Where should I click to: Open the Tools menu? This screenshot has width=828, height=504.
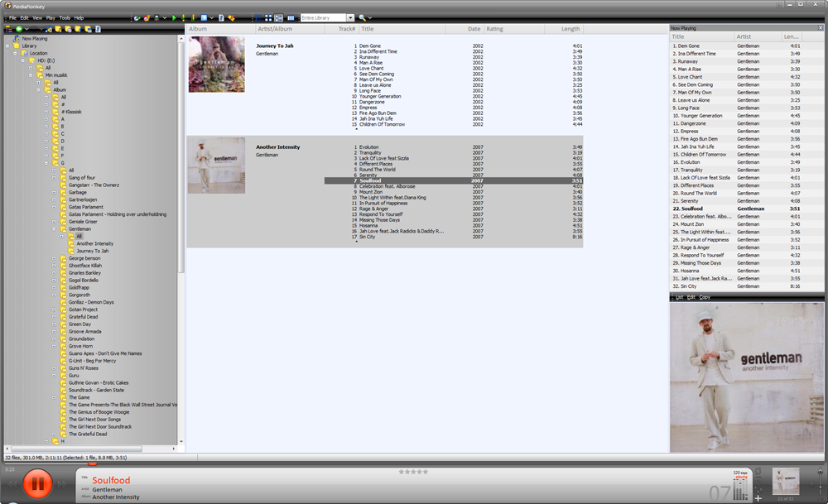[x=65, y=18]
